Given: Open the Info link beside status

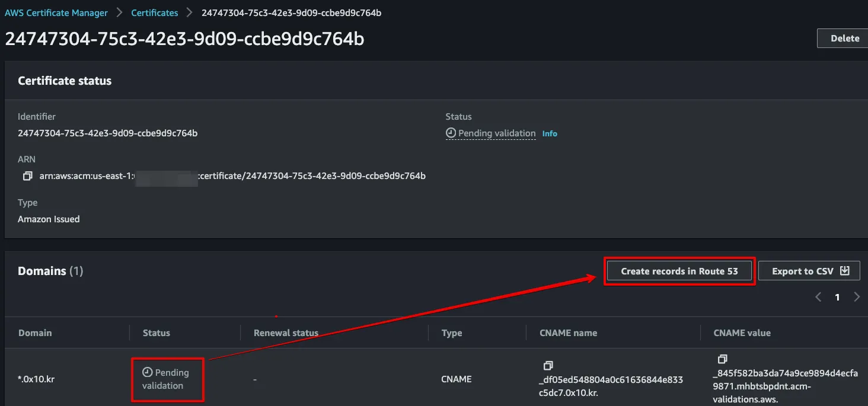Looking at the screenshot, I should [550, 134].
